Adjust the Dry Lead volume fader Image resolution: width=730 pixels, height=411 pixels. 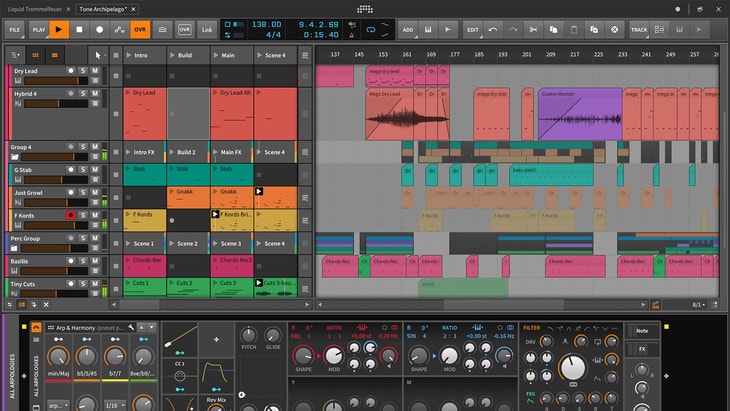55,81
